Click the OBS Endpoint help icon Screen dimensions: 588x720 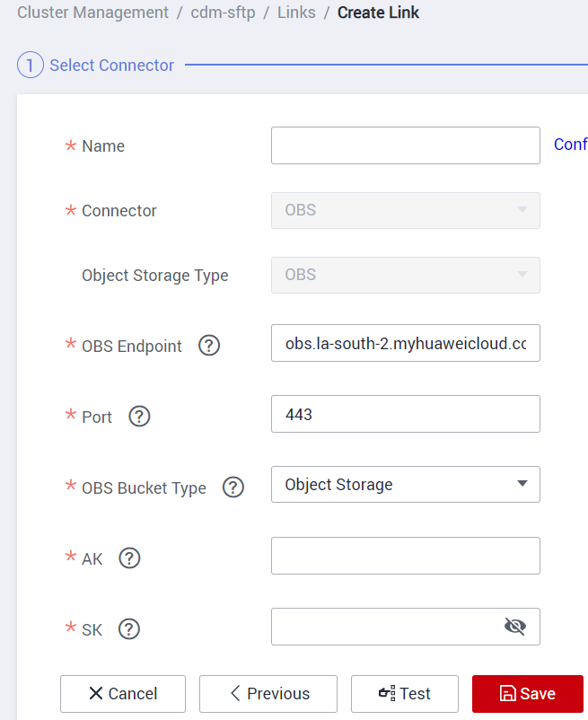coord(209,346)
